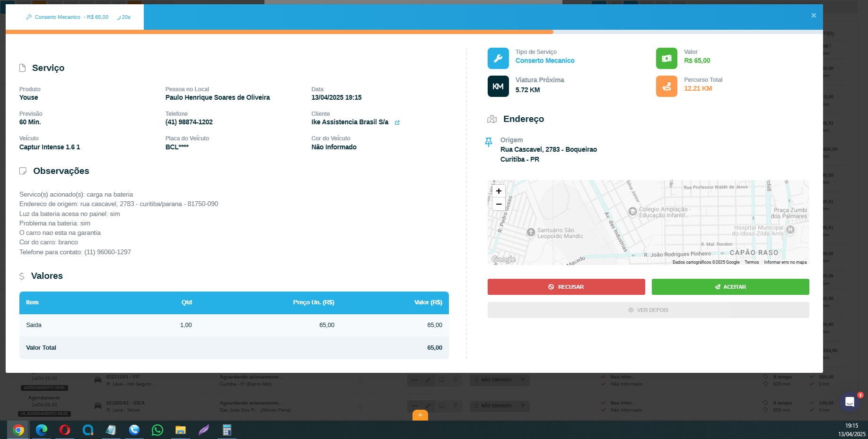
Task: Open the external link icon beside Ike Assistencia
Action: [397, 123]
